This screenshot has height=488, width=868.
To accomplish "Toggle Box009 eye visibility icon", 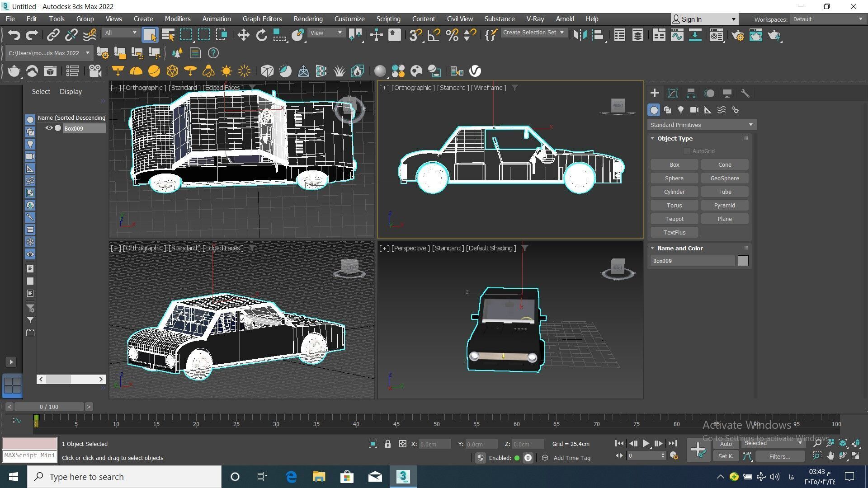I will coord(49,128).
